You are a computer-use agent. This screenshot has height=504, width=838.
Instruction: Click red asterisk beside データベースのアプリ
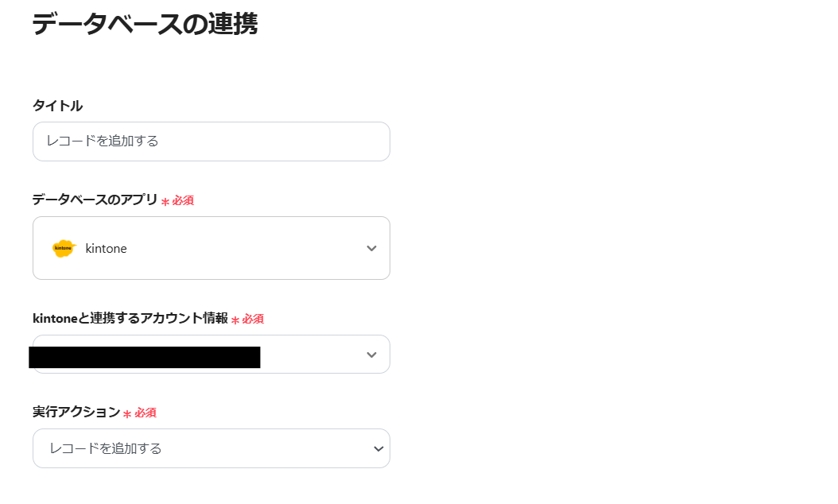(165, 202)
